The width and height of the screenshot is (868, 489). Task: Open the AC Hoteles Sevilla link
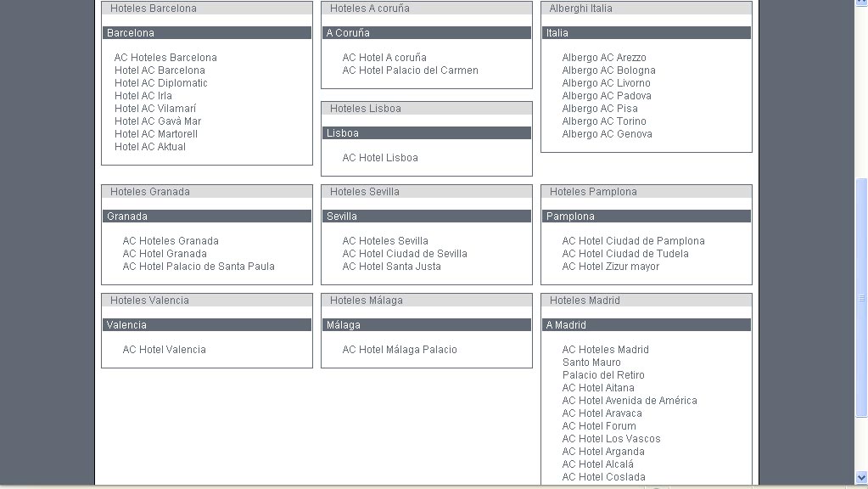point(385,241)
